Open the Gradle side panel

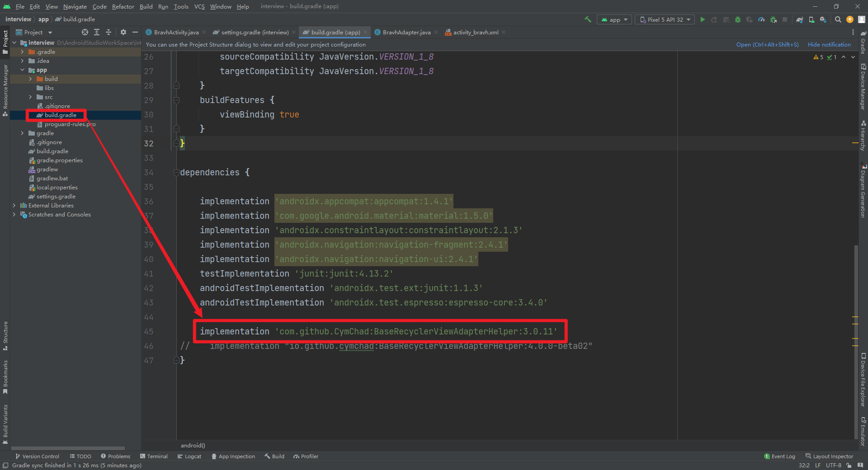pyautogui.click(x=863, y=42)
